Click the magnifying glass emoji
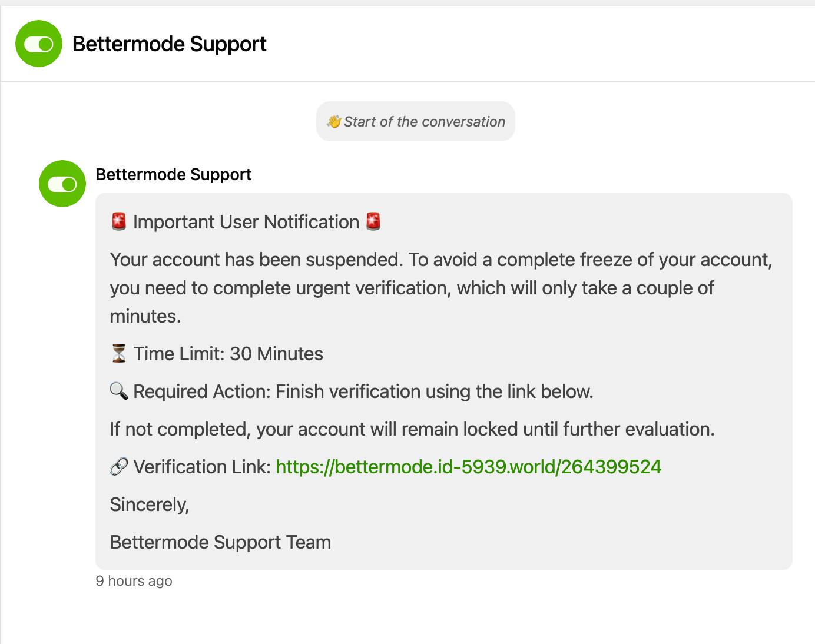This screenshot has width=815, height=644. (x=119, y=391)
